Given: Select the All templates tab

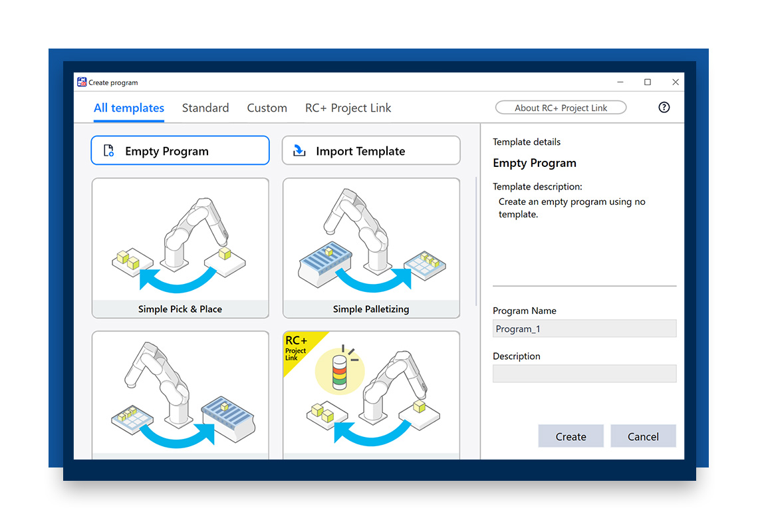Looking at the screenshot, I should click(128, 108).
